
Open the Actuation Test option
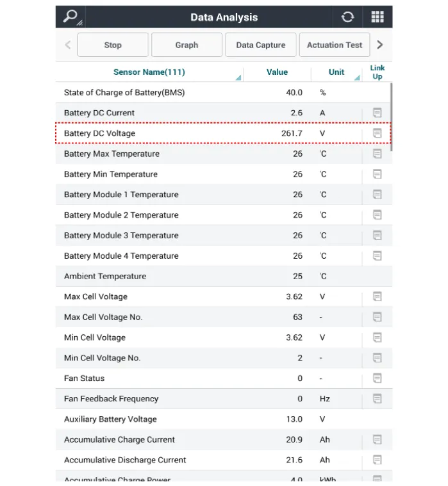pos(334,45)
